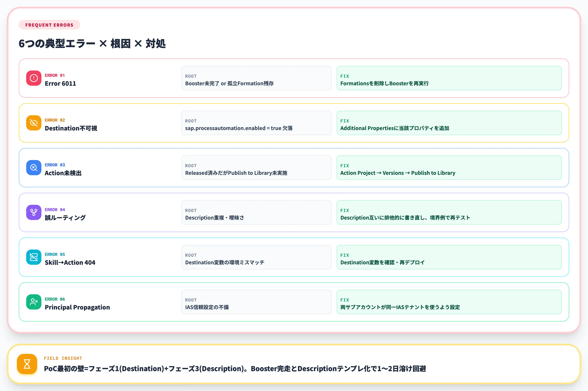Select the heading 6つの典型エラー × 根因 × 対処
This screenshot has width=588, height=391.
click(92, 44)
